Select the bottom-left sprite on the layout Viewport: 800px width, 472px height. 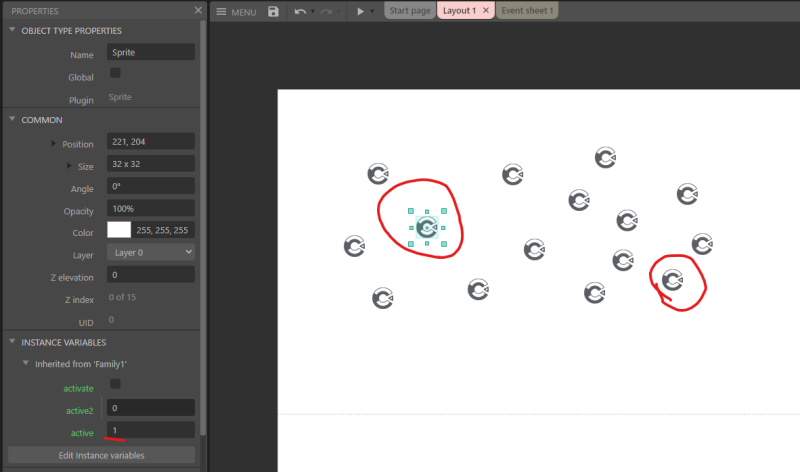tap(383, 298)
